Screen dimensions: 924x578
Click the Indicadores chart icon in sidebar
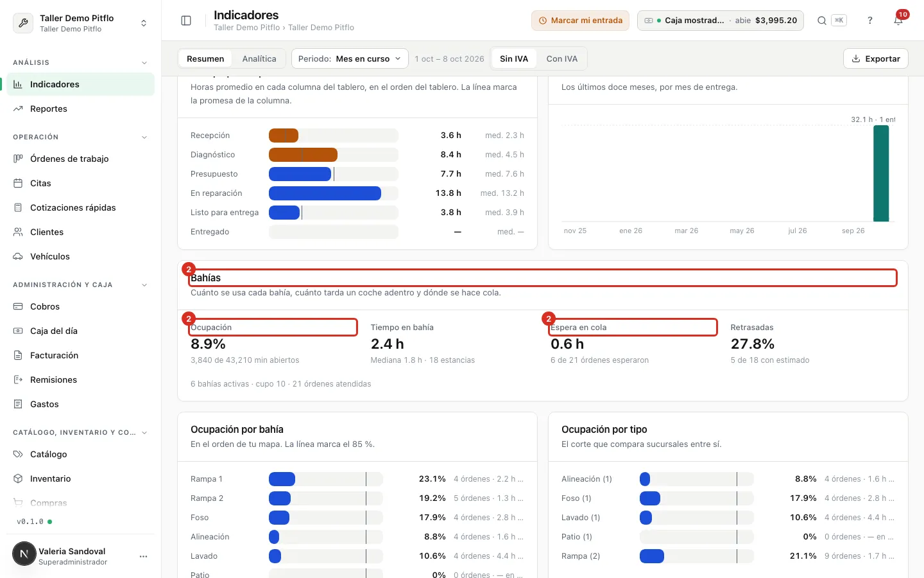(x=18, y=84)
